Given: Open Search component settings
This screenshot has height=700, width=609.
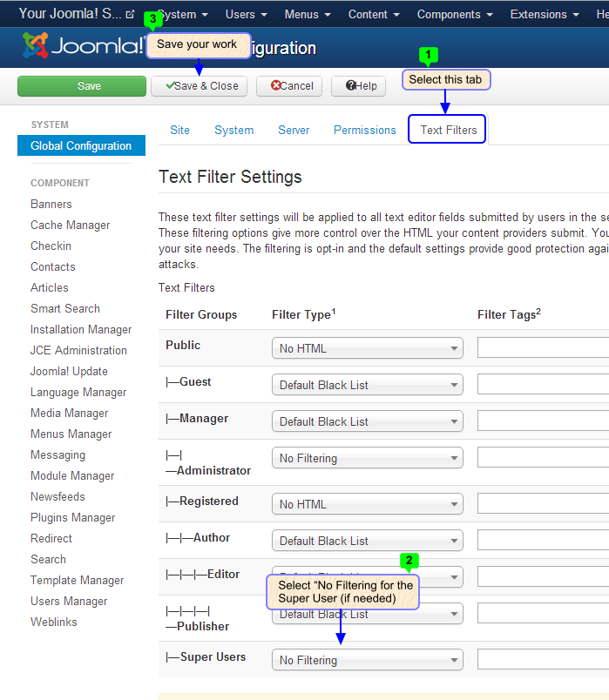Looking at the screenshot, I should (48, 559).
